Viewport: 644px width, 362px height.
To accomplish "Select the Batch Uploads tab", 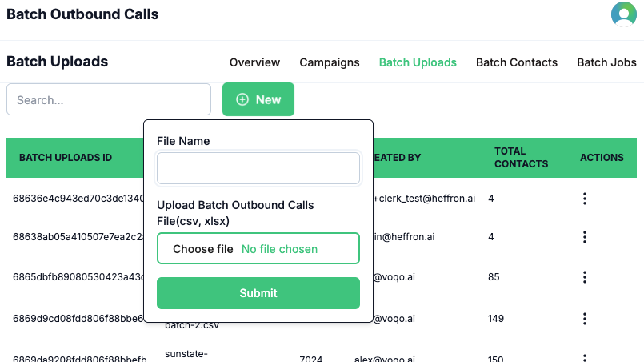I will coord(418,62).
